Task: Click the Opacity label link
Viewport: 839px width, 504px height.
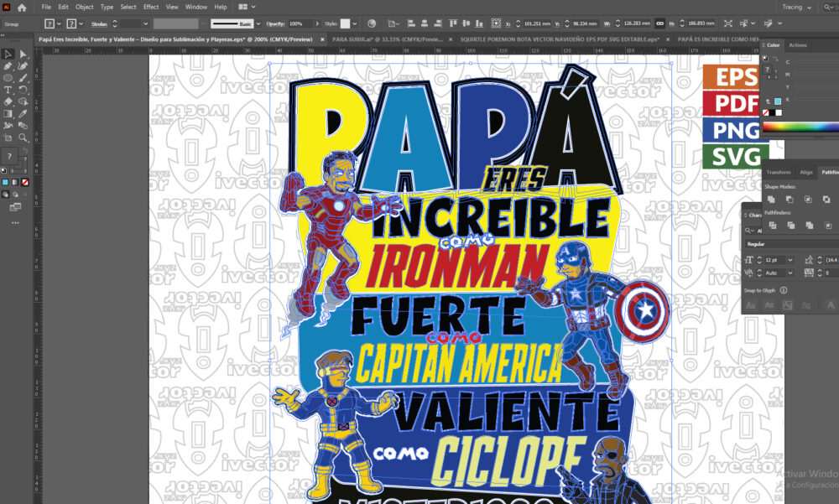Action: click(275, 24)
